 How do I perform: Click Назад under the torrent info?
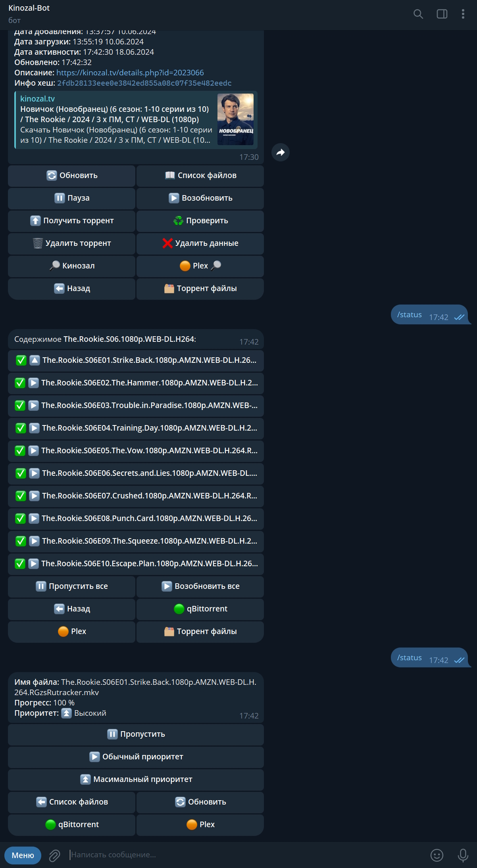pos(71,288)
